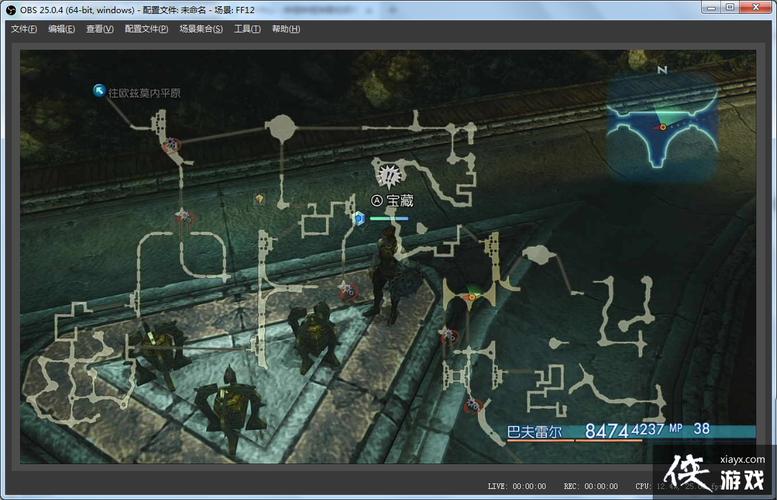Click the OBS title bar text

(137, 10)
